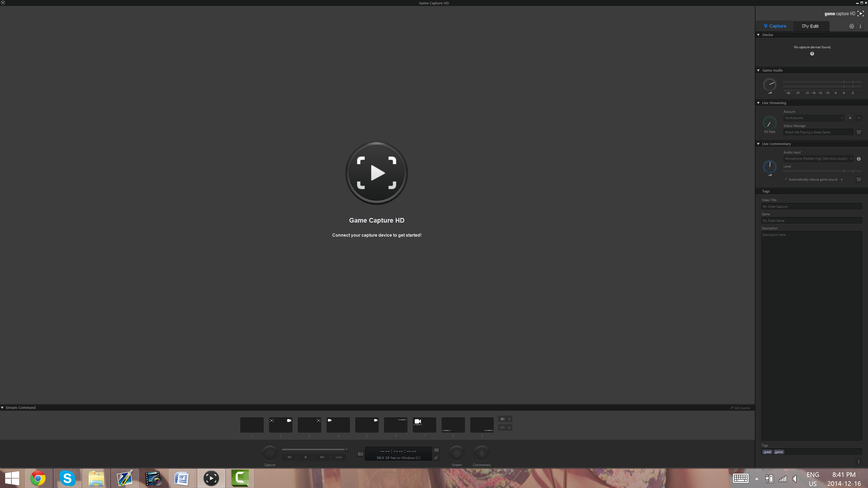This screenshot has width=868, height=488.
Task: Click the Stream globe button
Action: coord(457,454)
